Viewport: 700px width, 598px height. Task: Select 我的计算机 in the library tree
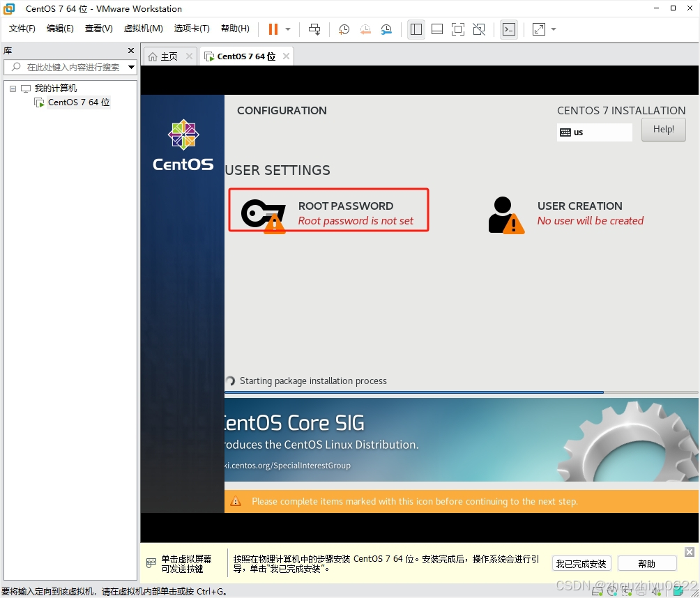point(55,89)
